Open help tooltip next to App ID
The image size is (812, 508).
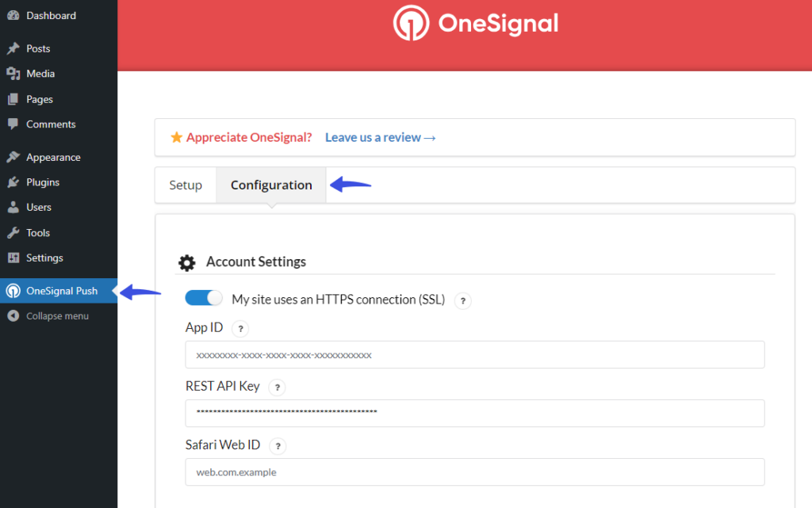[x=240, y=328]
